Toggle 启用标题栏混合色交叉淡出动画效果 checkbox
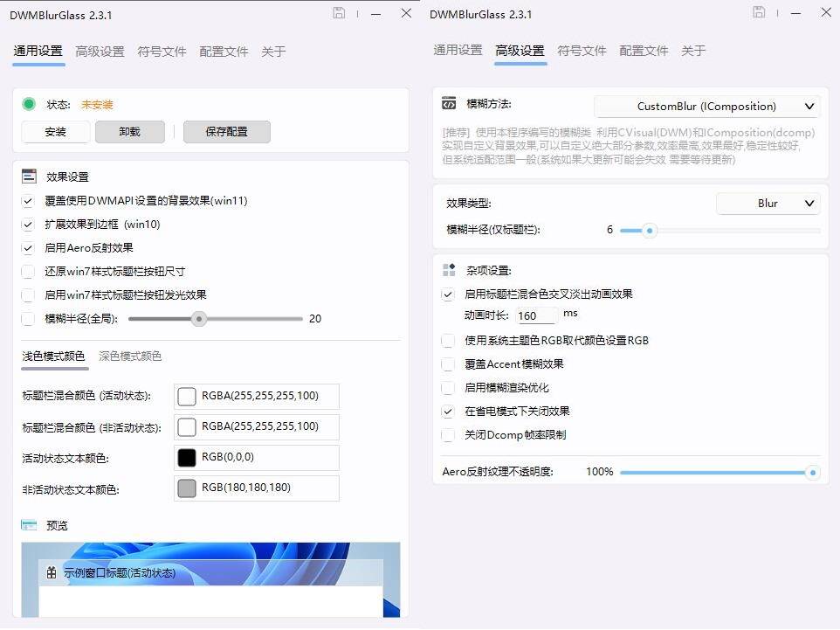 pos(448,294)
